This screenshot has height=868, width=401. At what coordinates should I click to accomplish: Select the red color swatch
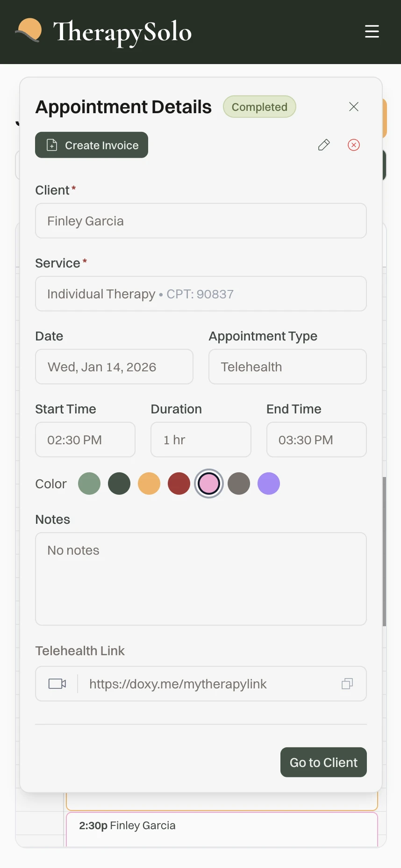(179, 484)
